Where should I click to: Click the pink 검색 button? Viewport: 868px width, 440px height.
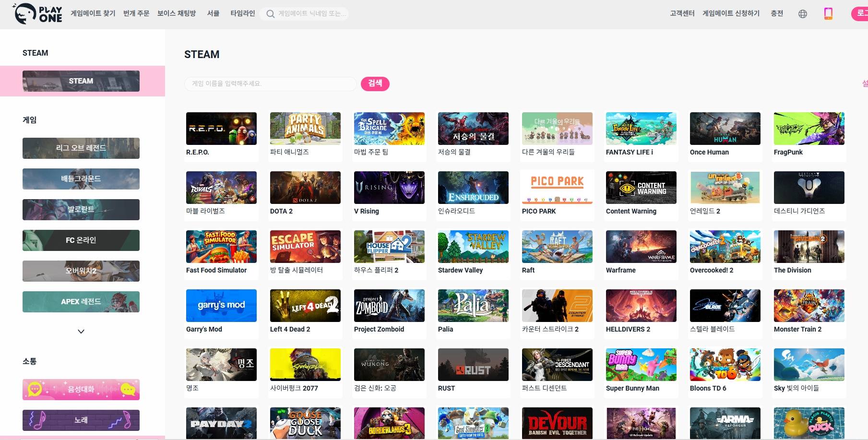click(375, 83)
